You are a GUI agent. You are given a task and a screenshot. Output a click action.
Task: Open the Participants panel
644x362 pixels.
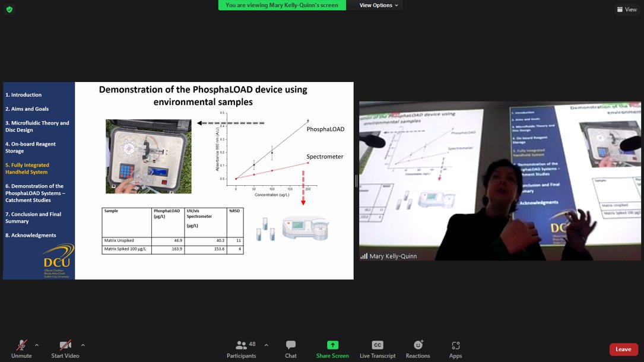click(x=242, y=349)
